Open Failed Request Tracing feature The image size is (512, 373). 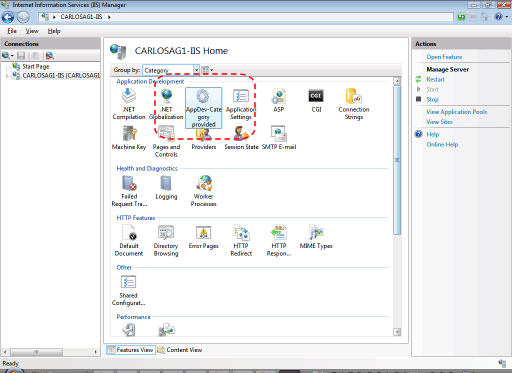point(129,191)
